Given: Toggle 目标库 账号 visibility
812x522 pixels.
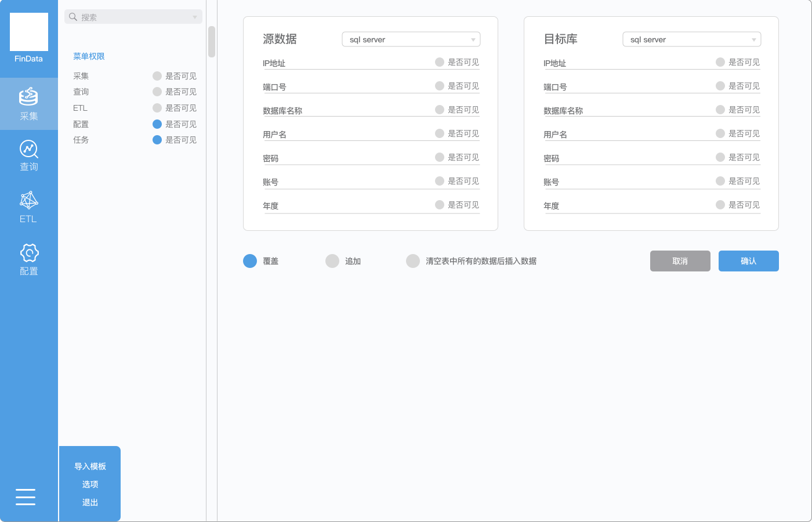Looking at the screenshot, I should (720, 181).
